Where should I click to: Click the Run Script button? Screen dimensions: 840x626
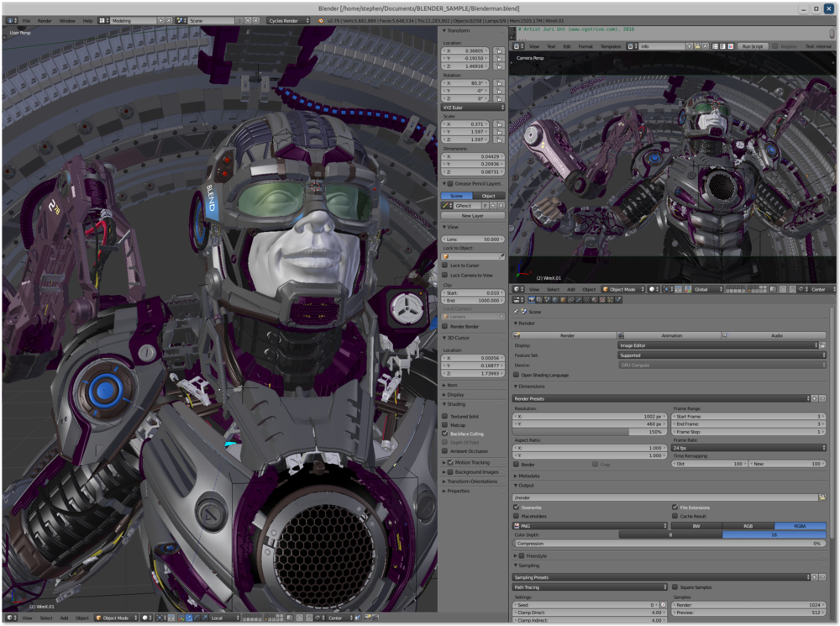click(751, 46)
